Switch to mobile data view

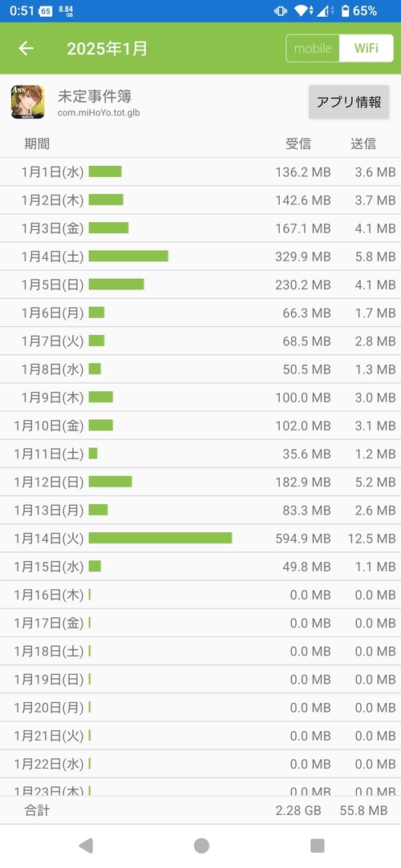[x=313, y=48]
